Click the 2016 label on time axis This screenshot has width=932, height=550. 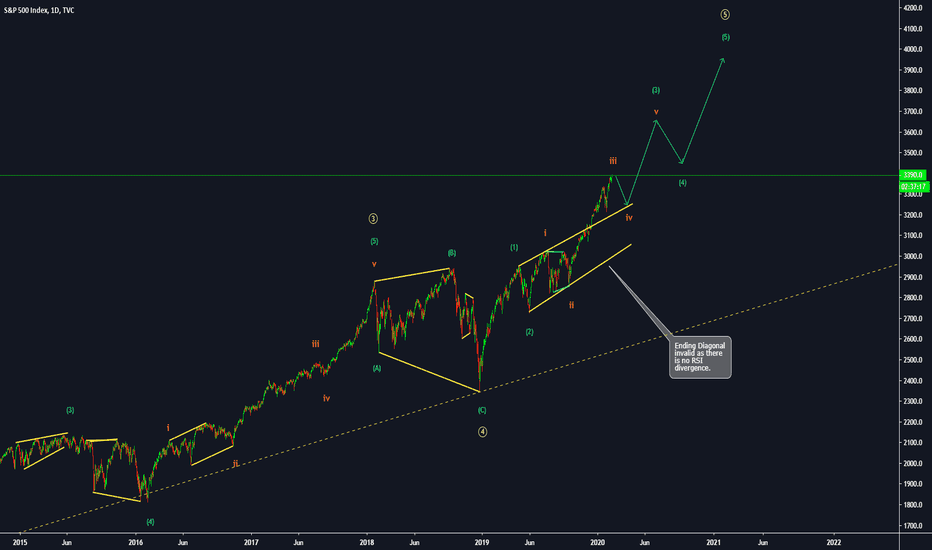[x=136, y=542]
